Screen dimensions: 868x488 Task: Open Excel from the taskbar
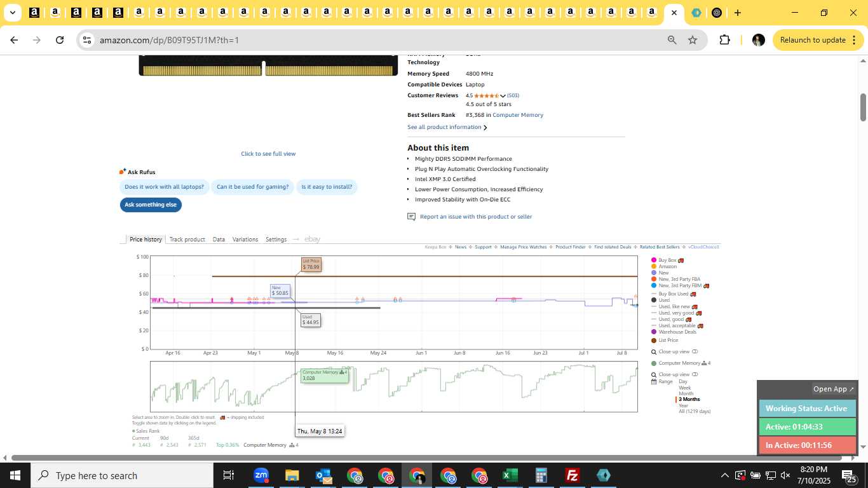pos(510,475)
